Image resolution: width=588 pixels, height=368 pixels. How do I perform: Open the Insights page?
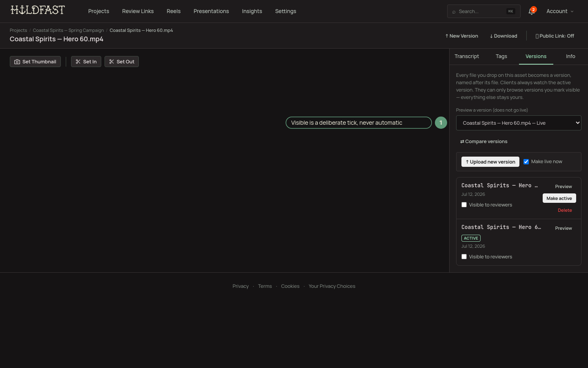click(252, 11)
